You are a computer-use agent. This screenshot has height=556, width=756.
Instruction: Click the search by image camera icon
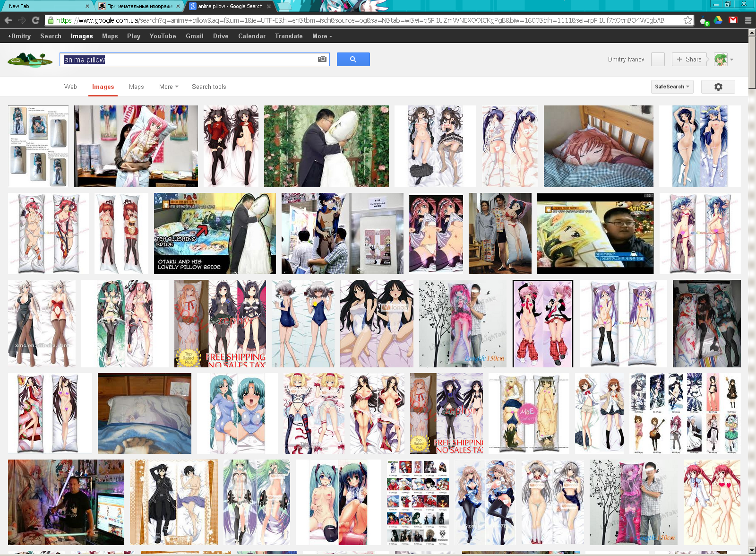322,59
